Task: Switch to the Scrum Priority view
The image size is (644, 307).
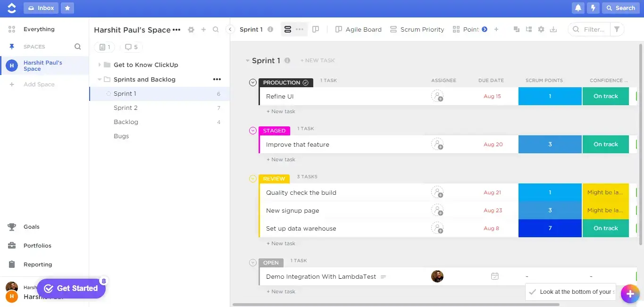Action: 417,29
